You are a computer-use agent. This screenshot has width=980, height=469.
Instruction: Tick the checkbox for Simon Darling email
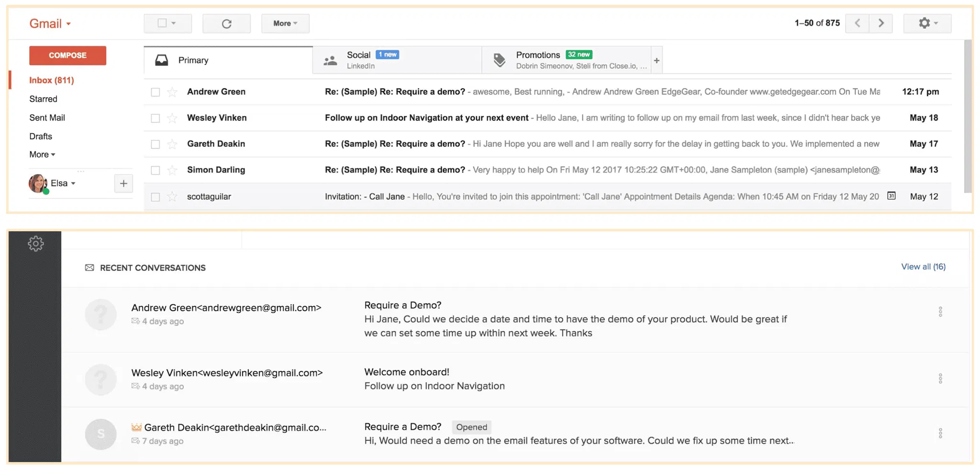click(156, 170)
